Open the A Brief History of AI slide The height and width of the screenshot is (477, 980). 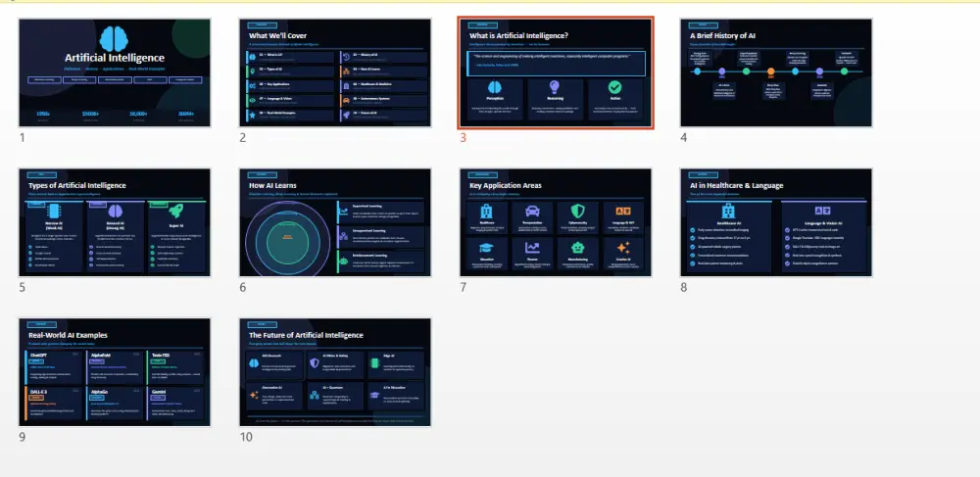(776, 72)
